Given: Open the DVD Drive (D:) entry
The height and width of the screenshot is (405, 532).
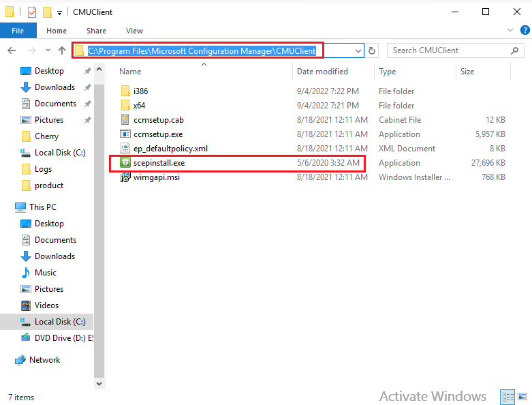Looking at the screenshot, I should click(64, 338).
